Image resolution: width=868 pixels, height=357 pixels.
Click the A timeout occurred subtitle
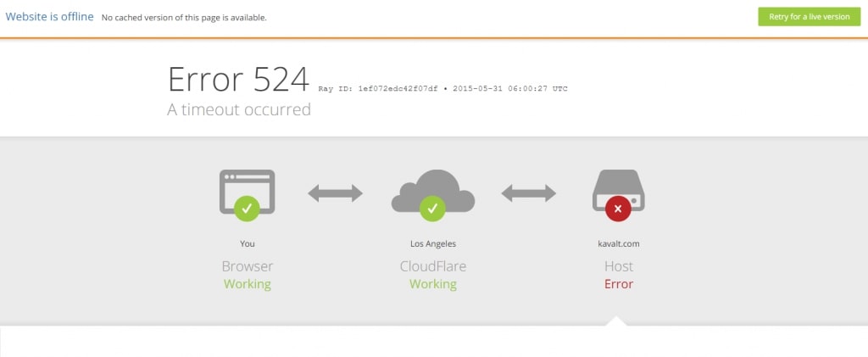(x=238, y=109)
